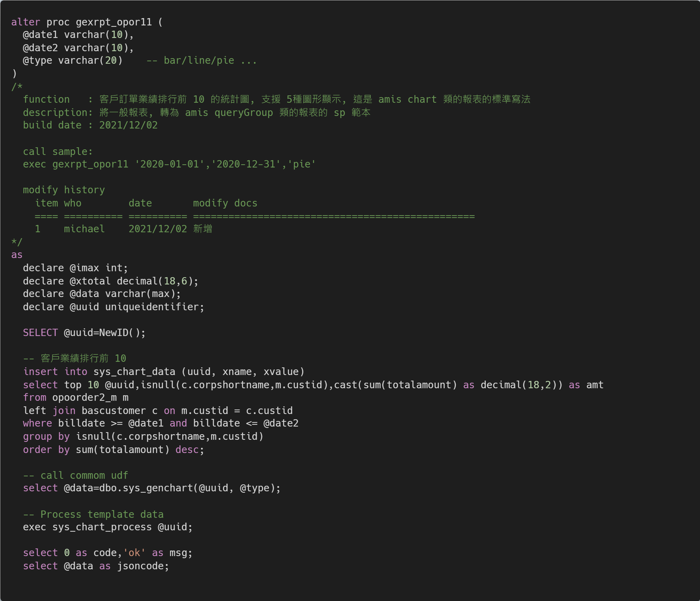The height and width of the screenshot is (601, 700).
Task: Click the bar/line/pie inline comment
Action: coord(201,61)
